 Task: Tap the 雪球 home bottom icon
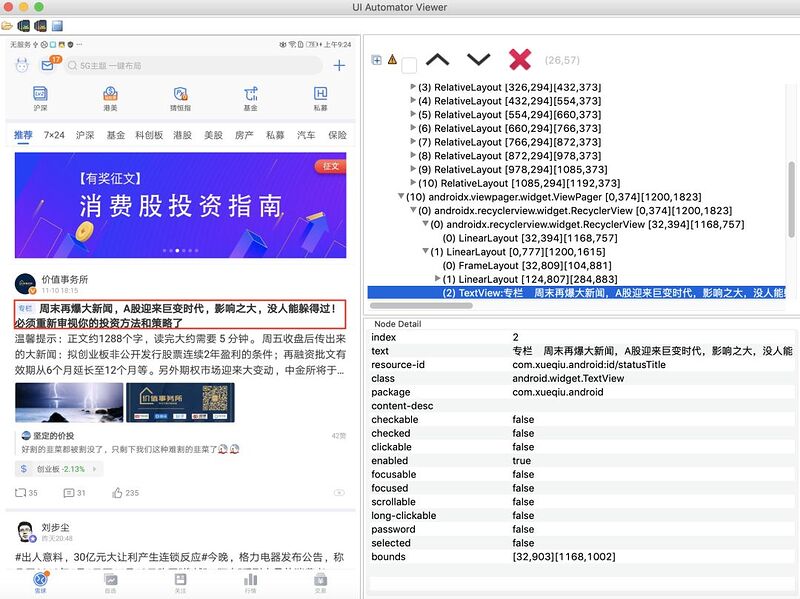coord(40,582)
